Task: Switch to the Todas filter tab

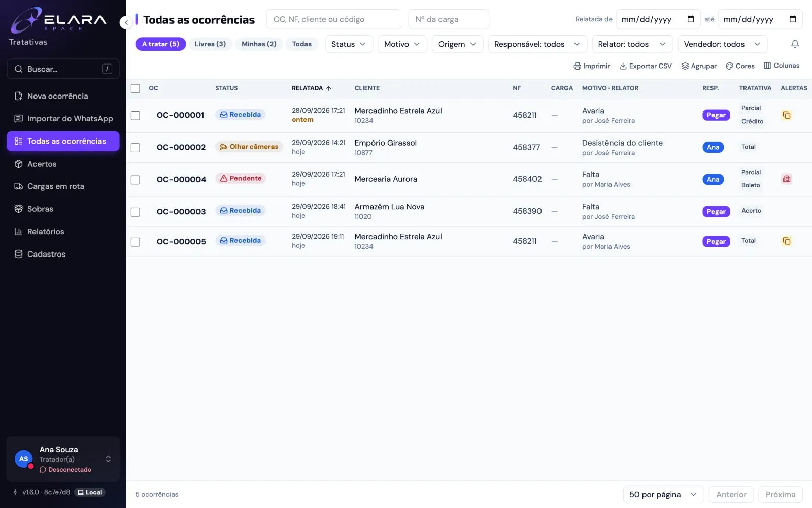Action: tap(302, 44)
